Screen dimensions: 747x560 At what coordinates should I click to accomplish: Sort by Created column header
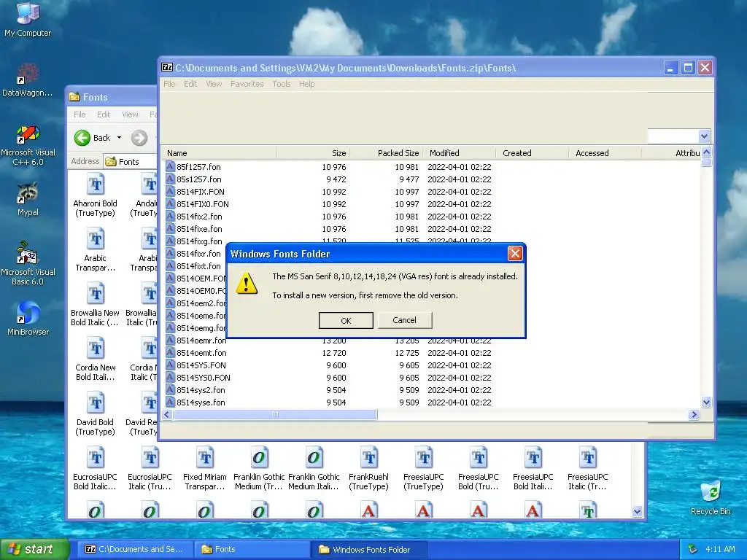click(532, 153)
